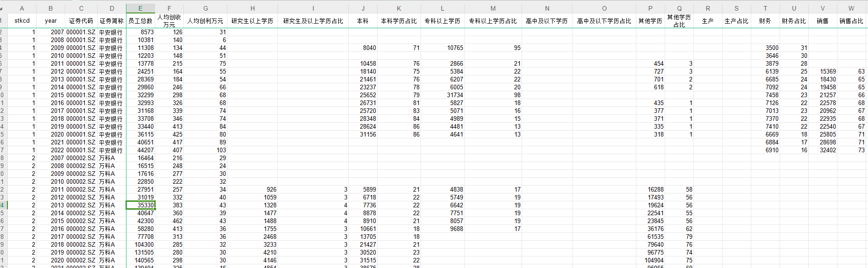Click the 高中及以下学历占比 header cell
The width and height of the screenshot is (868, 268).
(x=604, y=21)
